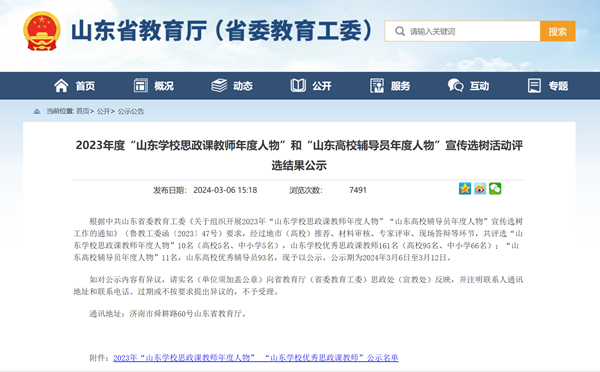The height and width of the screenshot is (372, 600).
Task: Open the 服务 navigation menu item
Action: pyautogui.click(x=400, y=86)
